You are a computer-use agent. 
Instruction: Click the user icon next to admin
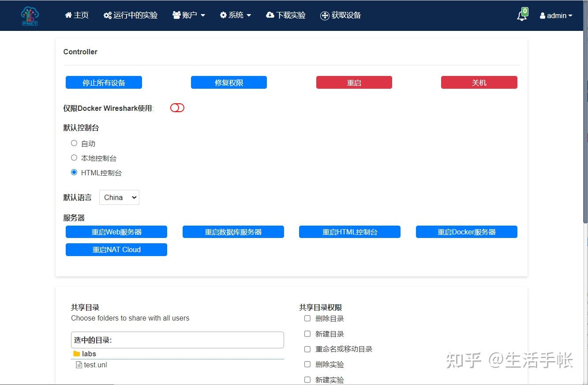coord(542,15)
